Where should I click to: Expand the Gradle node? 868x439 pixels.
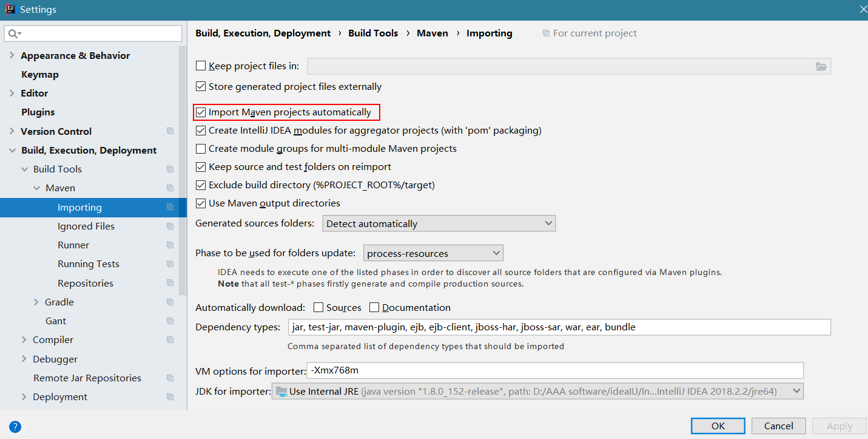(36, 302)
